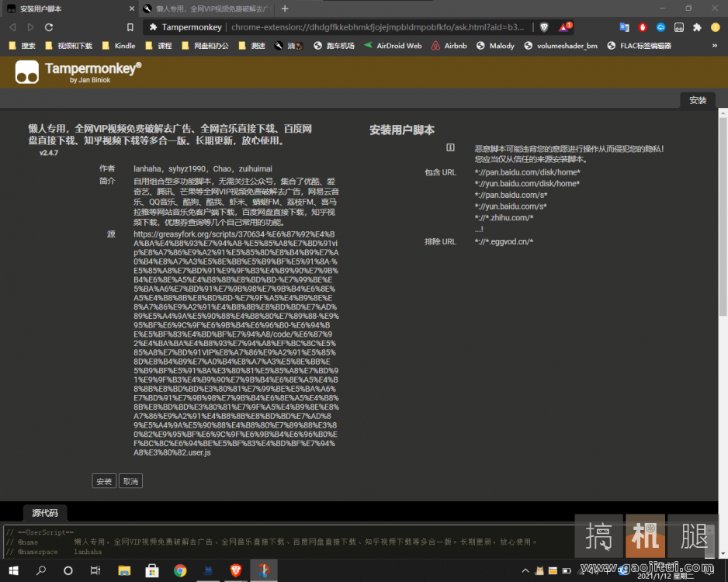Viewport: 728px width, 582px height.
Task: Open the Malody bookmark
Action: [495, 46]
